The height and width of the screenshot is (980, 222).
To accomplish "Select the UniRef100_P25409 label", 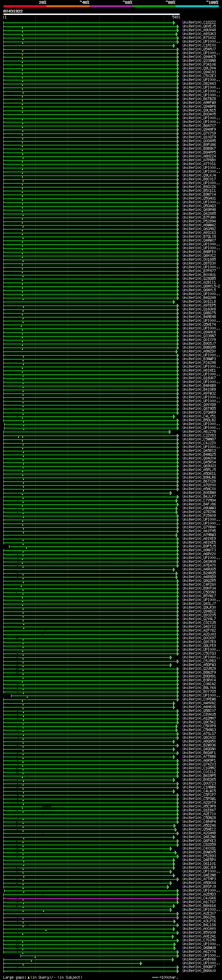I will click(199, 516).
